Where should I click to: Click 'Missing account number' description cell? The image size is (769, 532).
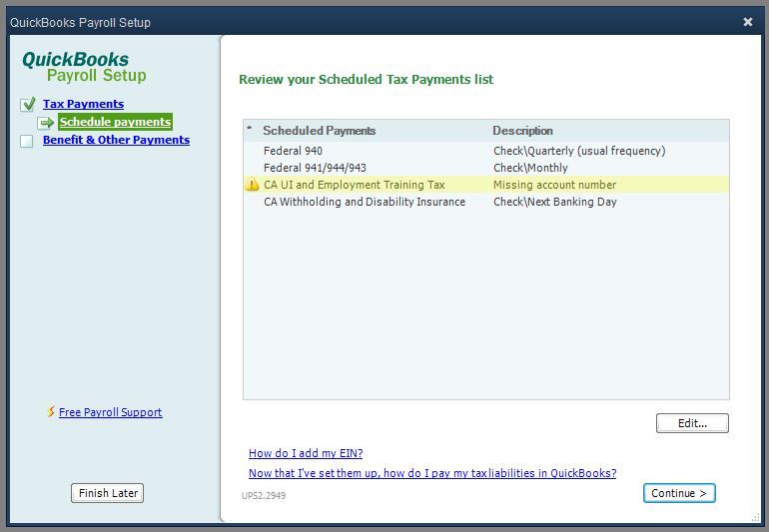(x=554, y=185)
